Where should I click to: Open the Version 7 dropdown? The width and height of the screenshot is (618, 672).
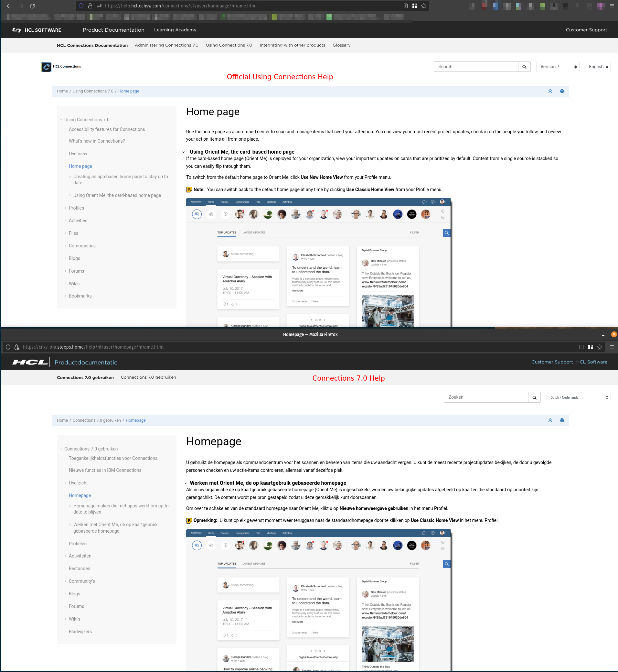(x=558, y=67)
